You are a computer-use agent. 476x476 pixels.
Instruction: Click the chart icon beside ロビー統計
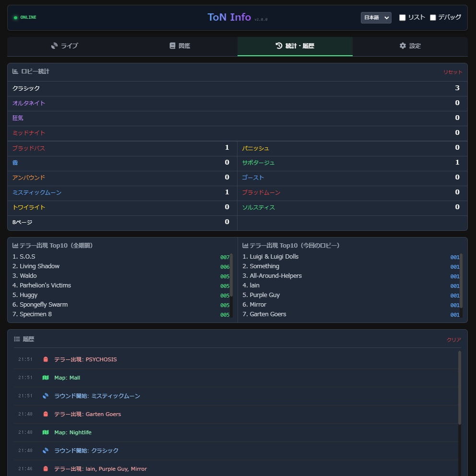point(15,71)
